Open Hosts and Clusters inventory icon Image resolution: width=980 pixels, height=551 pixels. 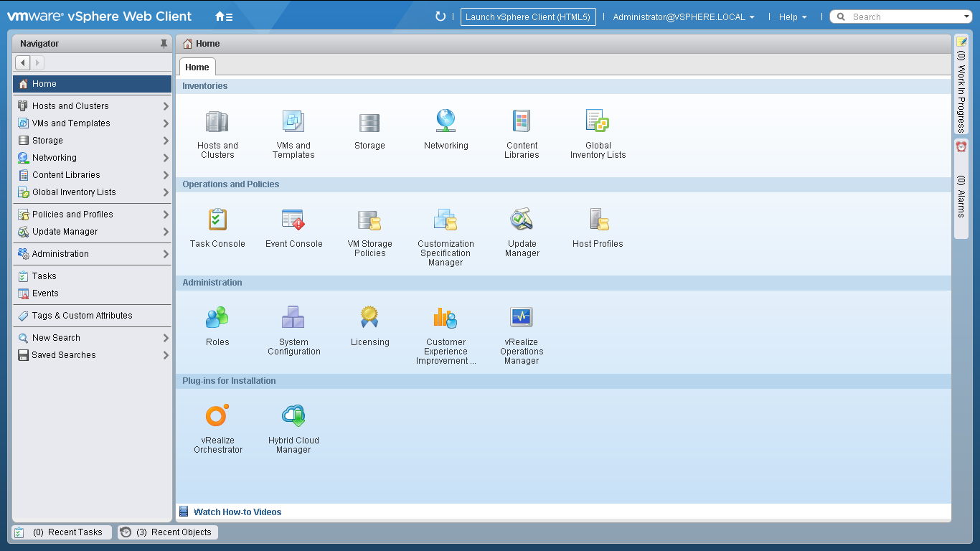pyautogui.click(x=217, y=123)
